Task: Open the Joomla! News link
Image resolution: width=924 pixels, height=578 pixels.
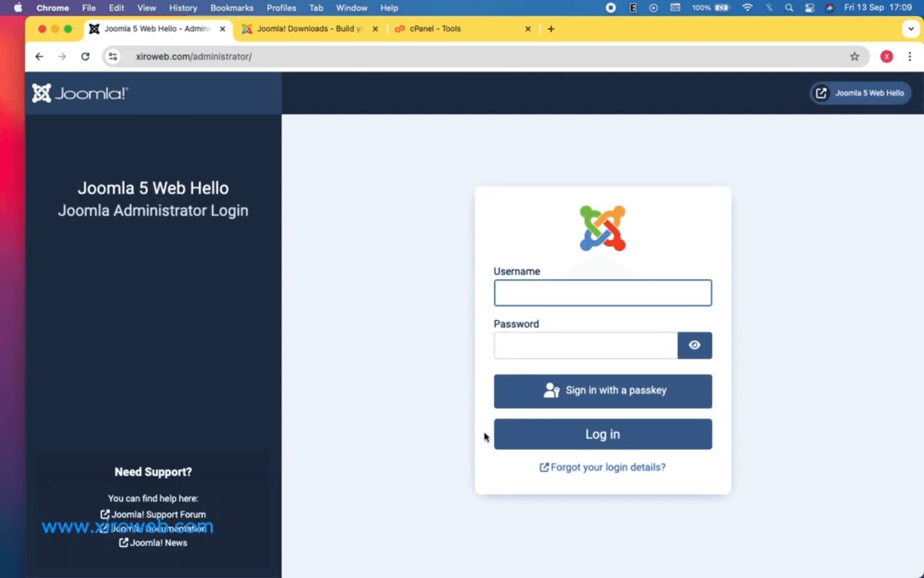Action: [x=153, y=543]
